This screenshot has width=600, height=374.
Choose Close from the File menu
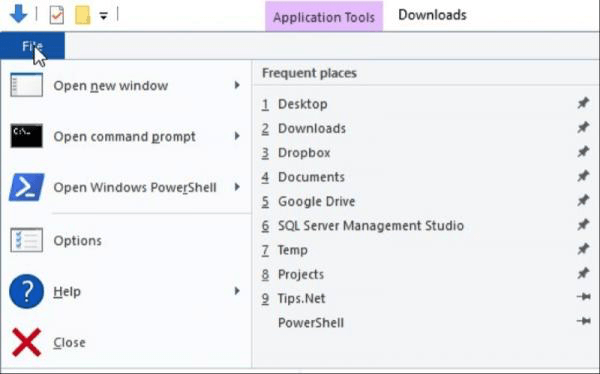pyautogui.click(x=69, y=342)
